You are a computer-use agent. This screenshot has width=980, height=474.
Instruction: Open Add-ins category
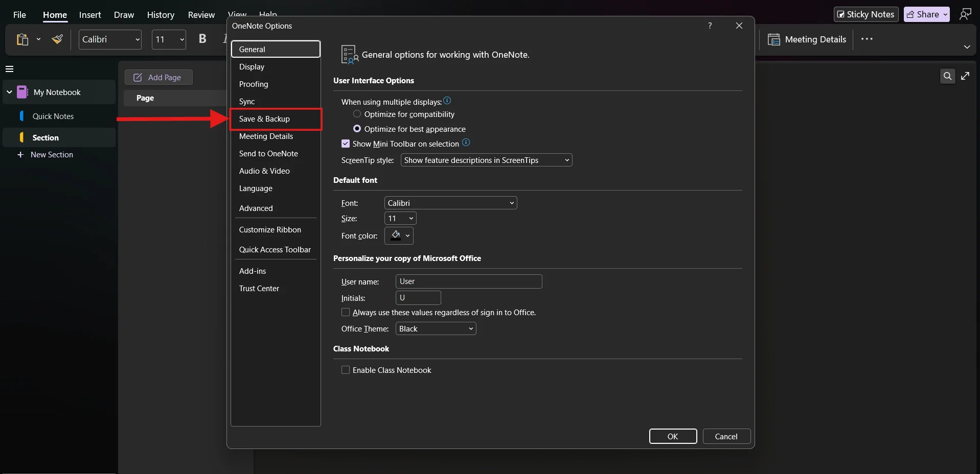tap(276, 271)
